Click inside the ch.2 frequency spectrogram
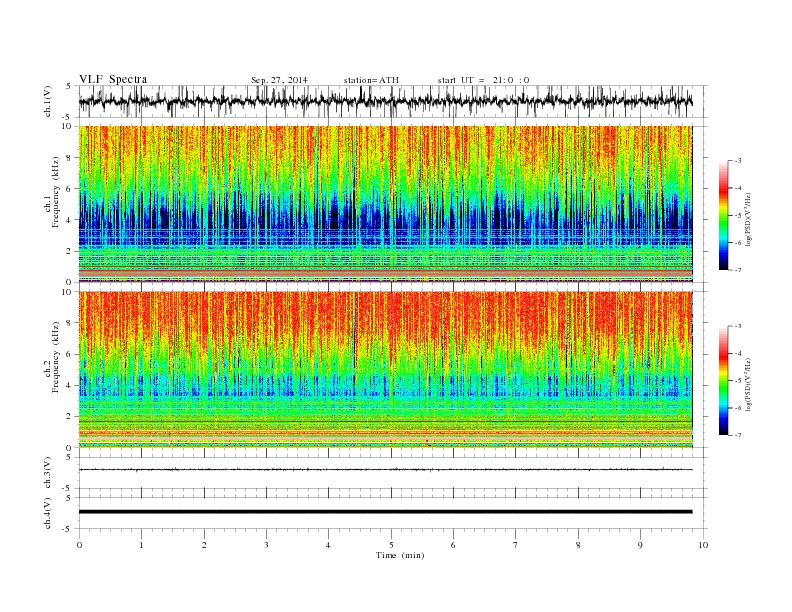 [386, 370]
